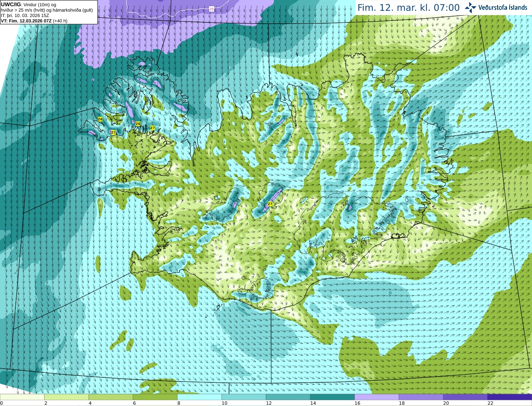Image resolution: width=532 pixels, height=406 pixels.
Task: Click the darkest legend swatch above 22 m/s
Action: coord(510,397)
